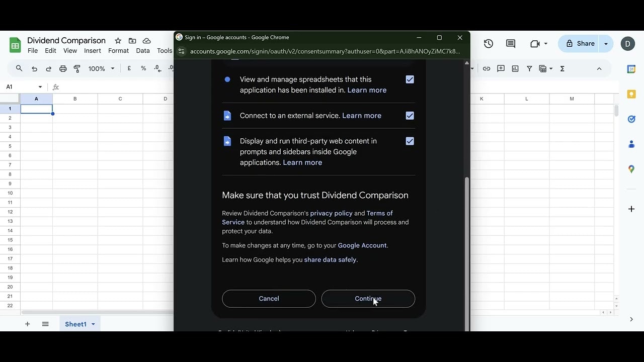
Task: Check the cloud document status icon
Action: 146,41
